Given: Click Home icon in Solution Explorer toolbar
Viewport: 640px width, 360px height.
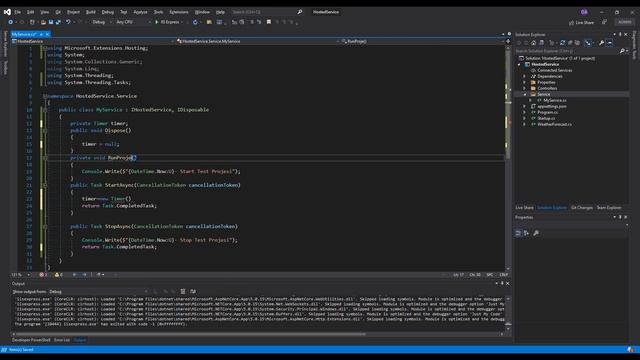Looking at the screenshot, I should (x=533, y=43).
